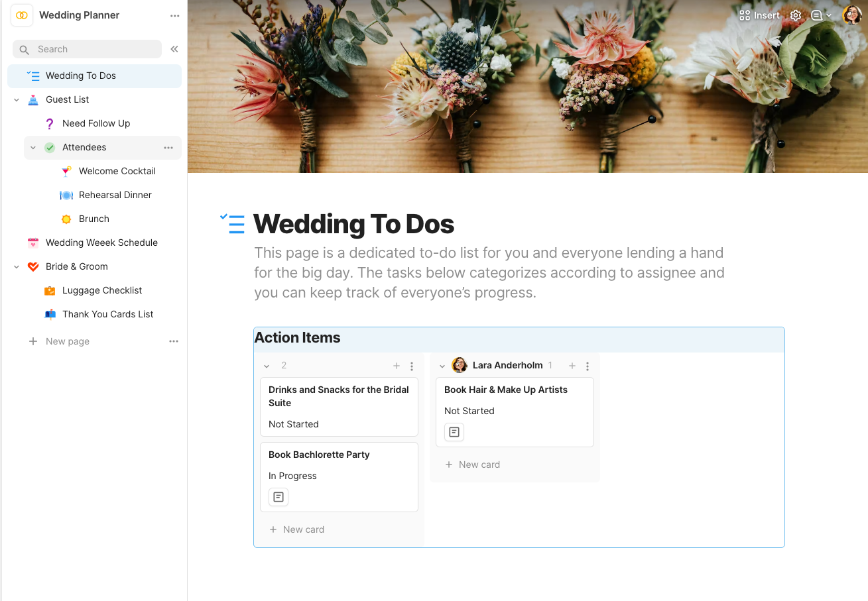Click the Welcome Cocktail glass icon
This screenshot has height=601, width=868.
pos(66,171)
